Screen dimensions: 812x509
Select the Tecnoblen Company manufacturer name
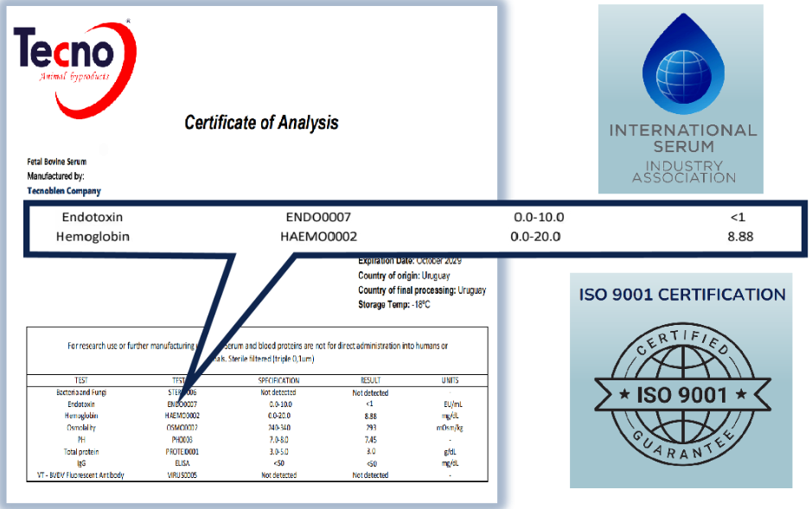(64, 191)
